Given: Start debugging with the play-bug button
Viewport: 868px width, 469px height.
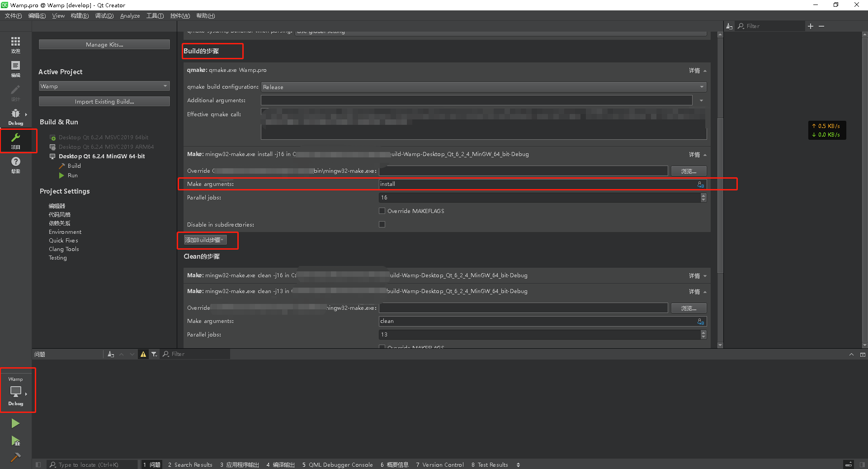Looking at the screenshot, I should tap(15, 441).
